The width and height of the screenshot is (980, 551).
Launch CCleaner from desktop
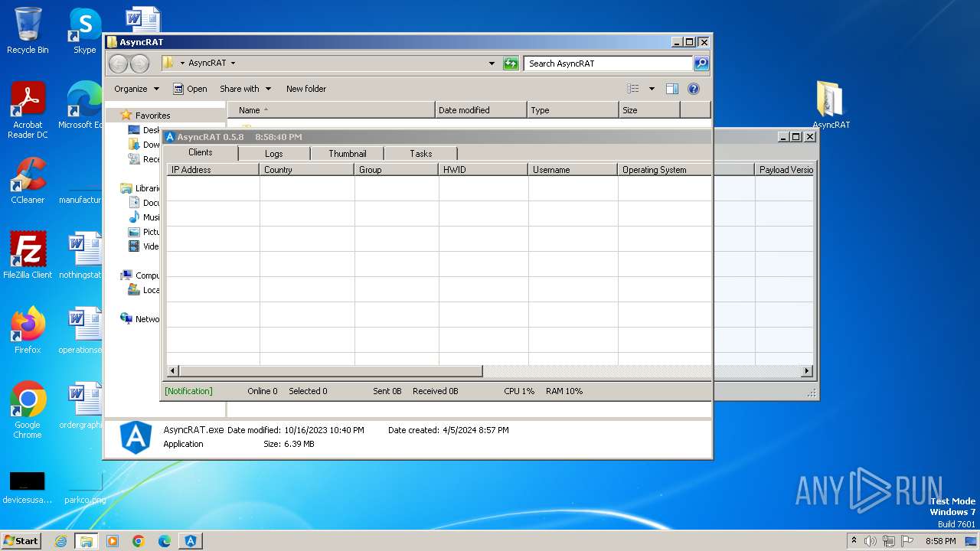click(28, 181)
